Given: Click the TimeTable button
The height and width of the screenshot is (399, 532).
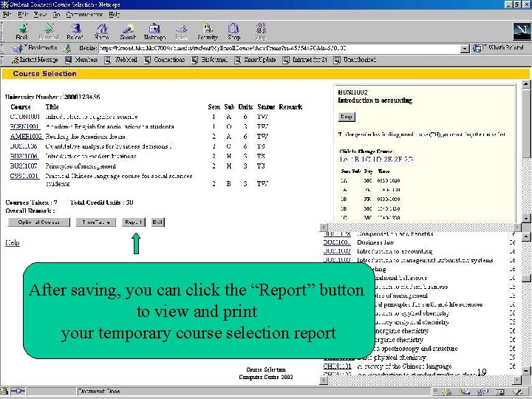Looking at the screenshot, I should (x=95, y=222).
